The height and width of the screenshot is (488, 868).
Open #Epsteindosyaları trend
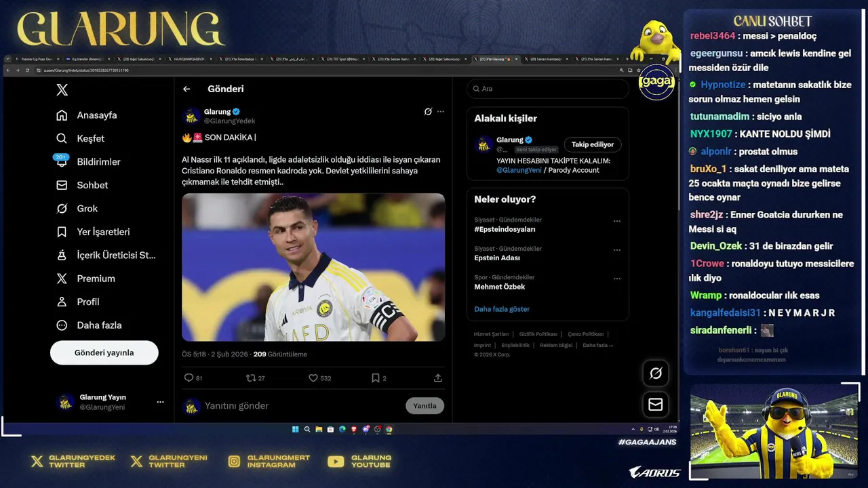pos(505,229)
